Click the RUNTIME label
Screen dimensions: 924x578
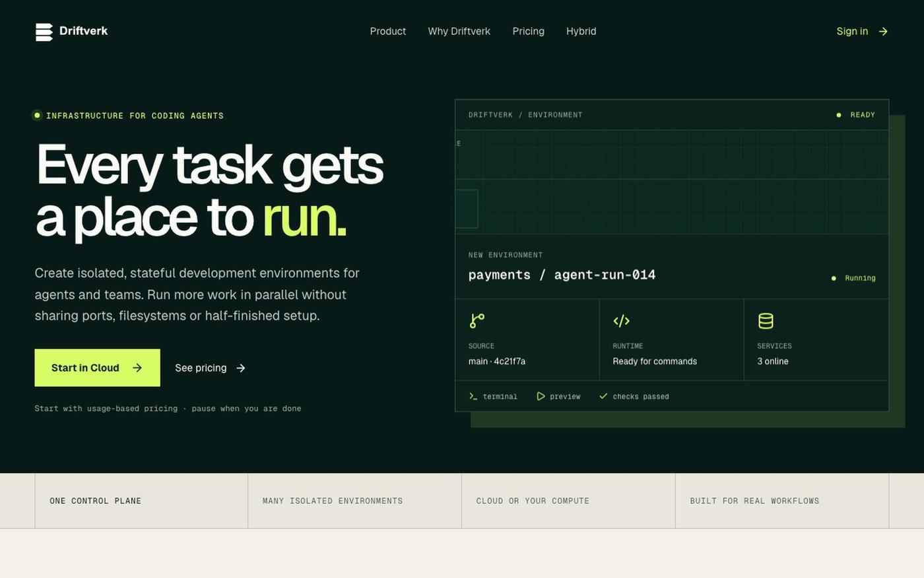point(628,346)
